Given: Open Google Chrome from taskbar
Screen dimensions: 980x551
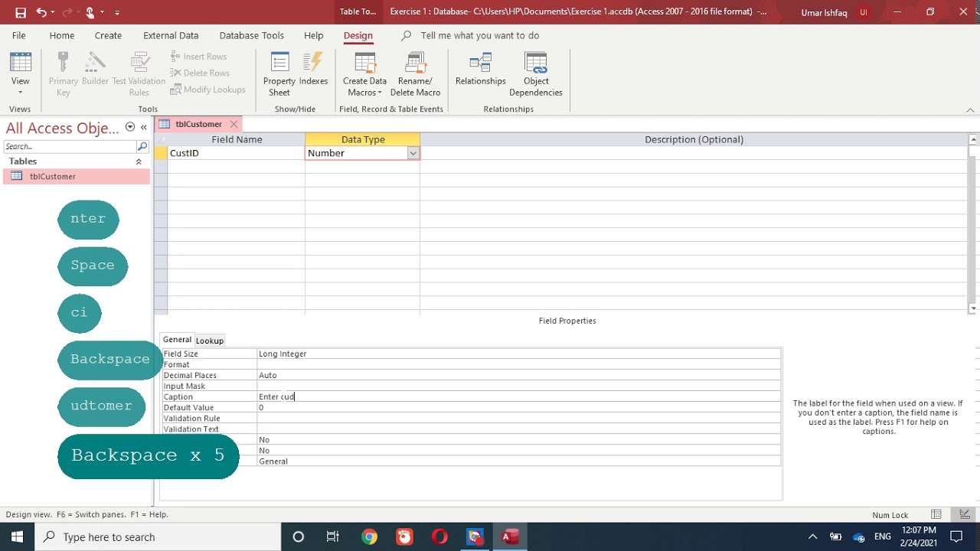Looking at the screenshot, I should pyautogui.click(x=369, y=536).
